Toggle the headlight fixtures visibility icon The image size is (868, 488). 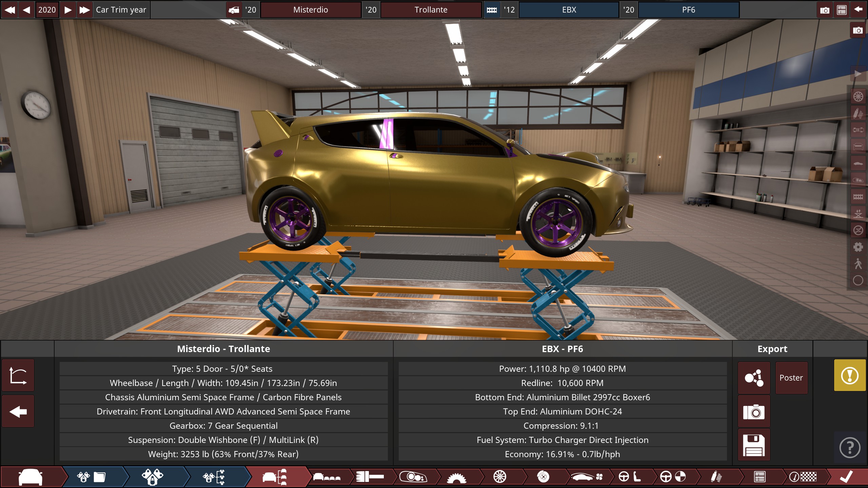pos(858,180)
